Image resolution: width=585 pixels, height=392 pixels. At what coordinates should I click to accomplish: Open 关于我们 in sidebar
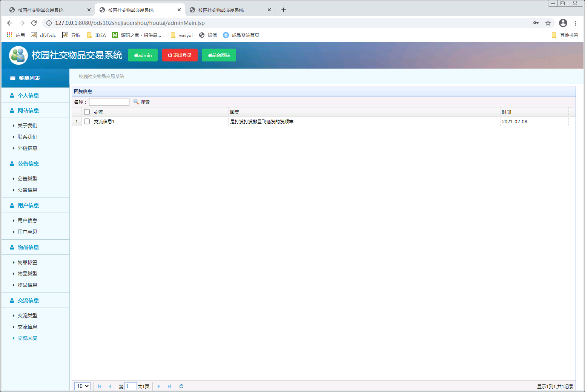pyautogui.click(x=28, y=126)
